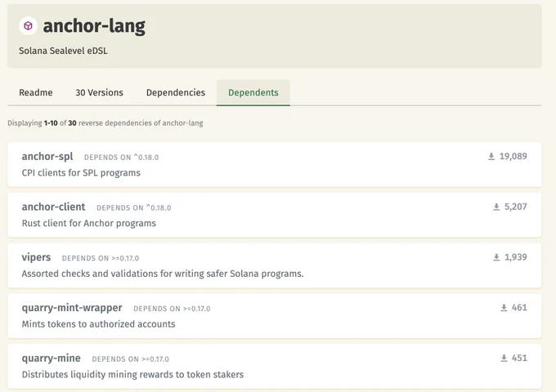
Task: Click download icon beside 451
Action: coord(504,358)
